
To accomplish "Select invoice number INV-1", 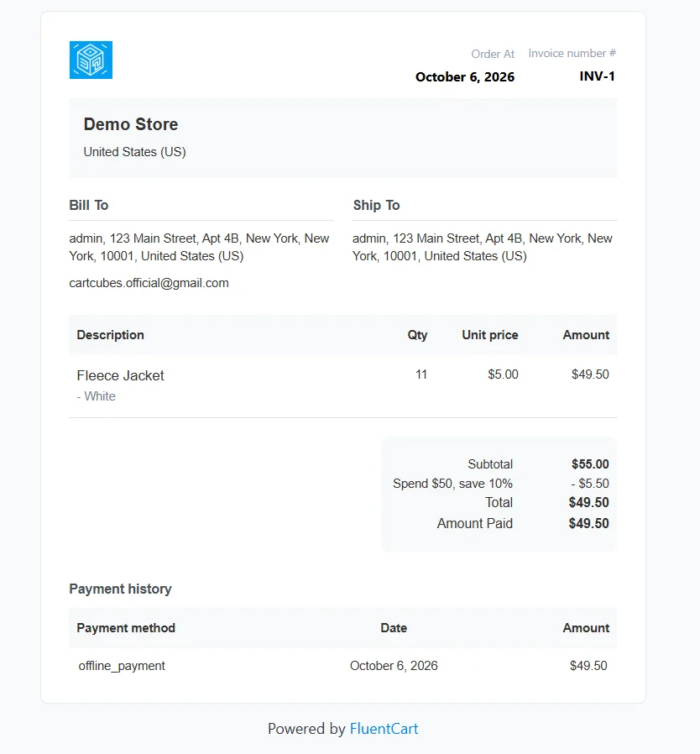I will coord(597,76).
